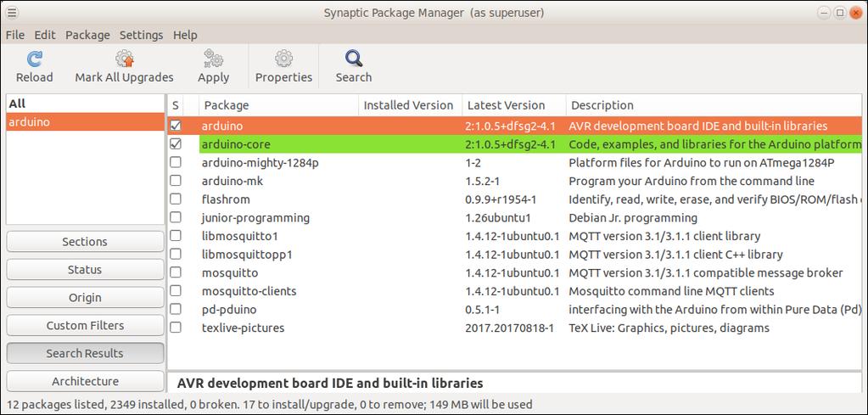Click Mark All Upgrades icon
This screenshot has height=415, width=868.
[125, 59]
